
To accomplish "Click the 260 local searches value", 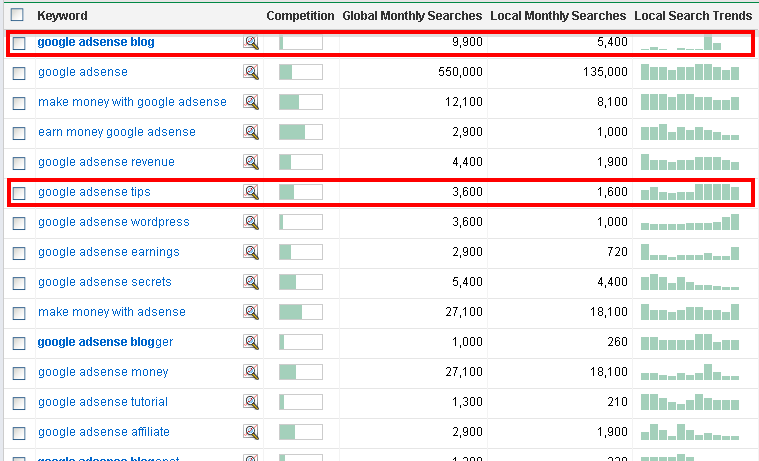I will coord(617,342).
